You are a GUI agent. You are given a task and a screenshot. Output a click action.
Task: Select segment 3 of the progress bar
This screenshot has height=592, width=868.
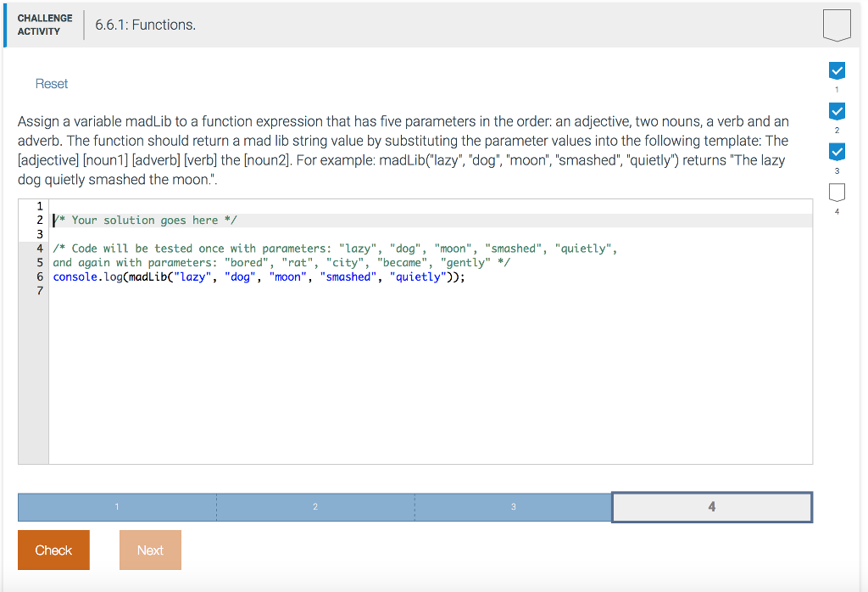[x=513, y=506]
